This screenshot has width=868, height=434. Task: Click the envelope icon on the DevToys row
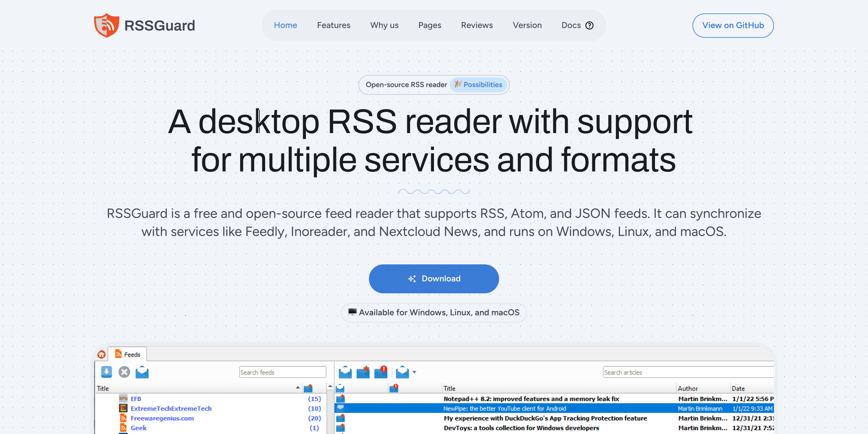(340, 428)
